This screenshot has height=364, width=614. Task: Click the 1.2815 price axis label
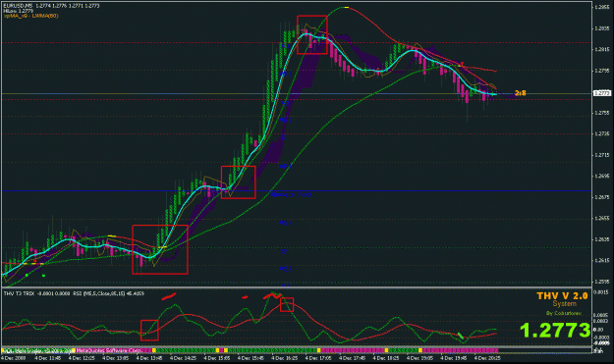point(602,49)
